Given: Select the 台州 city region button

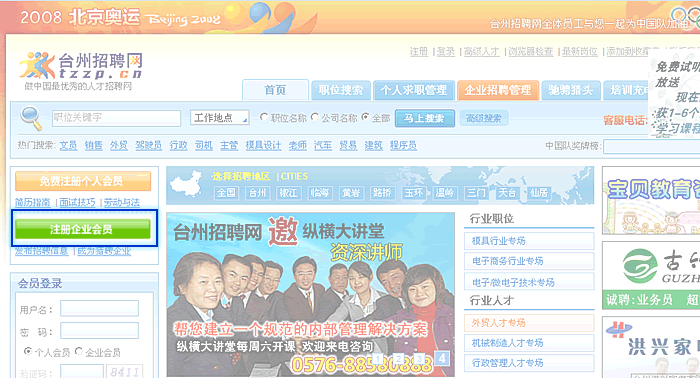Looking at the screenshot, I should (257, 193).
